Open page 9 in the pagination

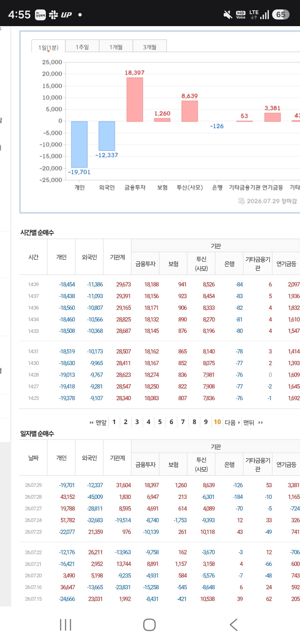coord(206,422)
